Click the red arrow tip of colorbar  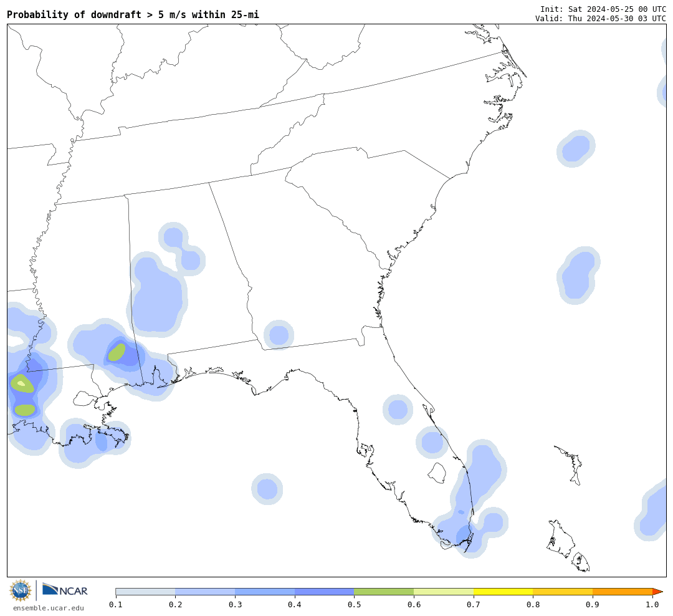[x=657, y=592]
